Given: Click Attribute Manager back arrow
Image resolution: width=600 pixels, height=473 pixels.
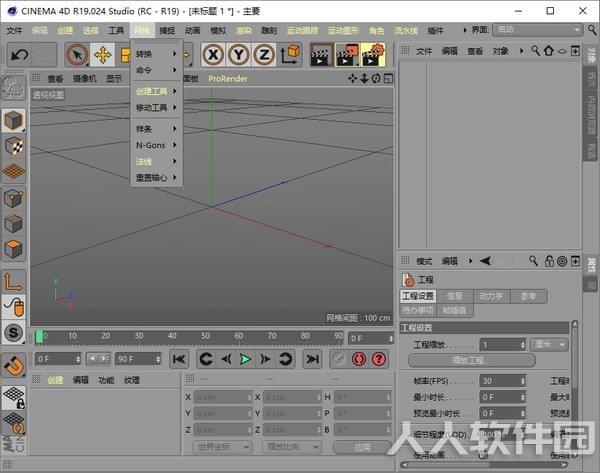Looking at the screenshot, I should [x=485, y=261].
